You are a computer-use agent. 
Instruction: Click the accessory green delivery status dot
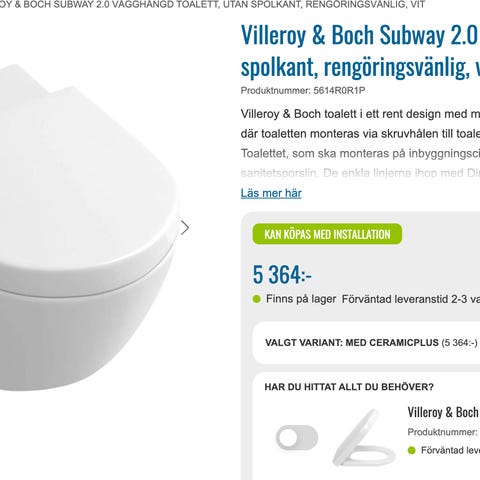(412, 451)
